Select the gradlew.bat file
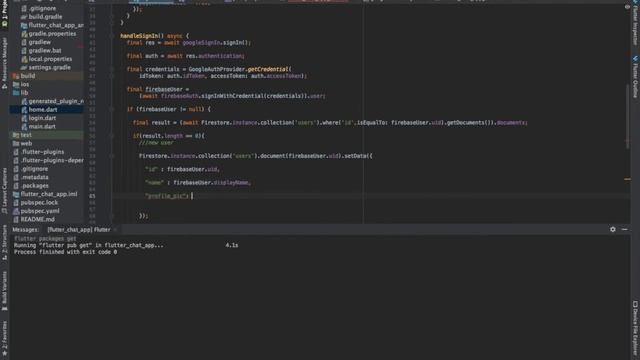Image resolution: width=640 pixels, height=360 pixels. pos(45,51)
